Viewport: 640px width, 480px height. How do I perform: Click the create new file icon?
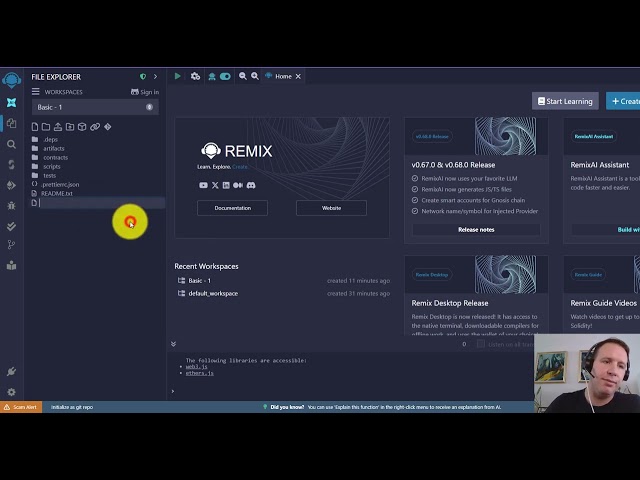[35, 127]
